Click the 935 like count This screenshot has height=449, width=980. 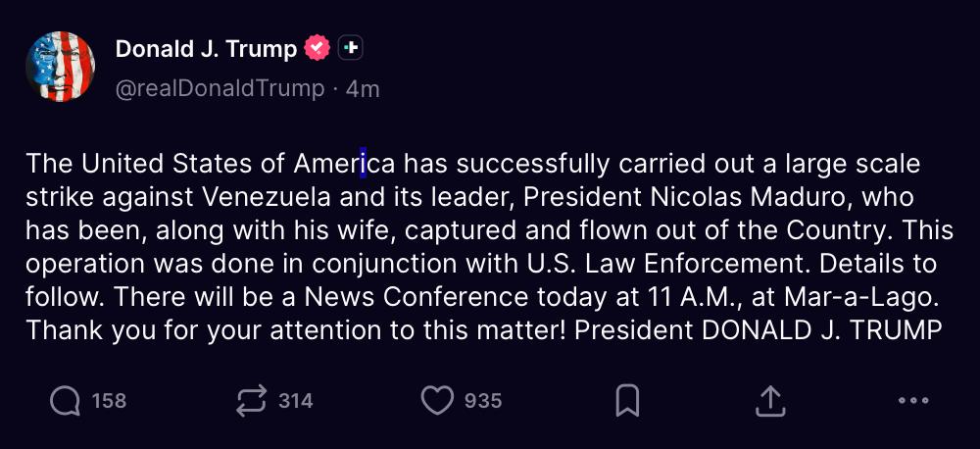coord(483,400)
